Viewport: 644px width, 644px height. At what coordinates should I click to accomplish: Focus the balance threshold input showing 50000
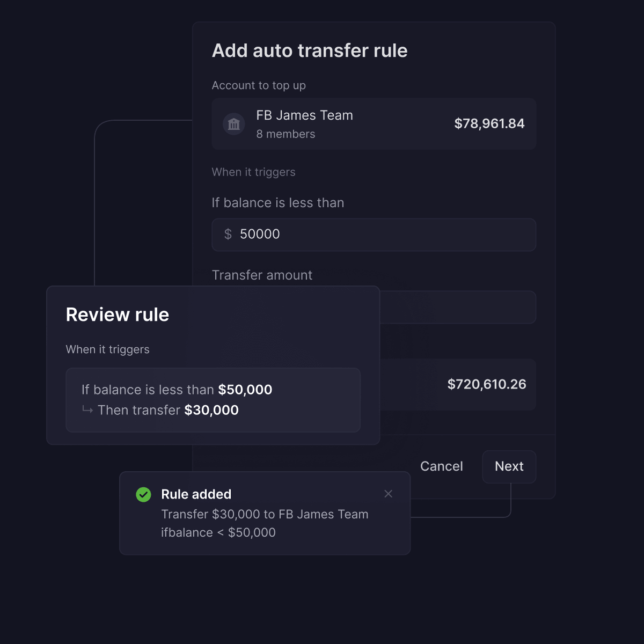(x=374, y=235)
